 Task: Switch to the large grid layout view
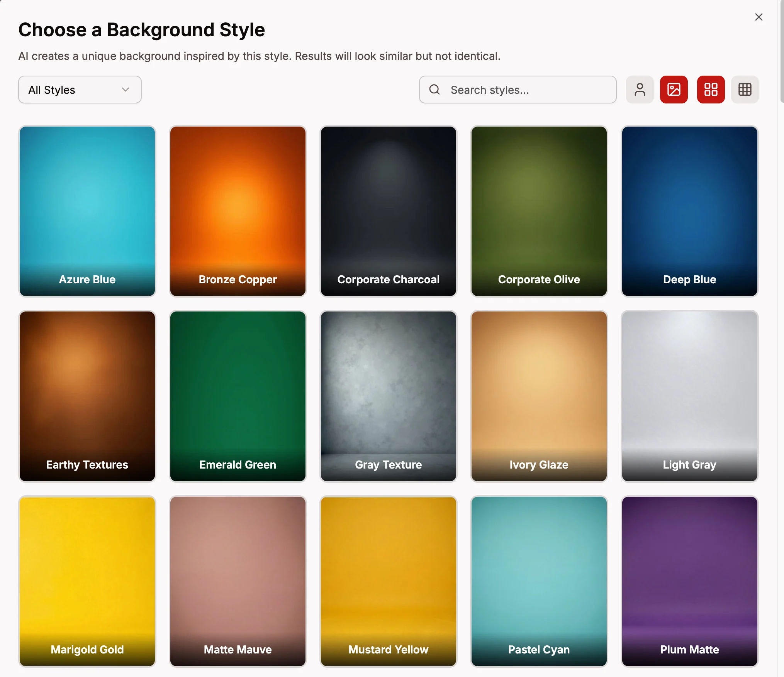click(x=710, y=90)
